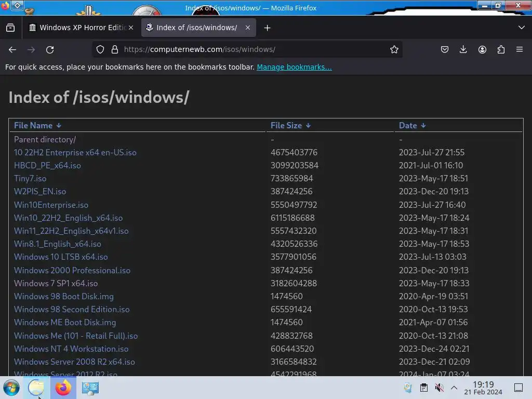Image resolution: width=532 pixels, height=399 pixels.
Task: Sort listing by File Name column
Action: pyautogui.click(x=37, y=126)
